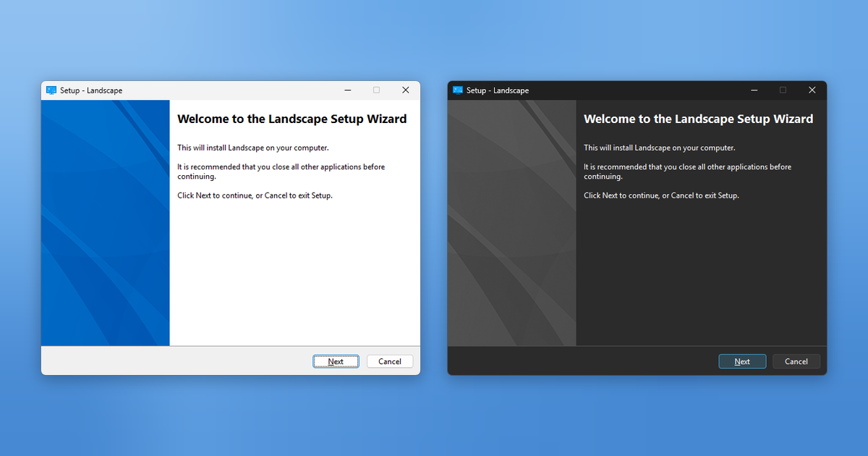Close the dark Setup - Landscape window

pyautogui.click(x=812, y=90)
